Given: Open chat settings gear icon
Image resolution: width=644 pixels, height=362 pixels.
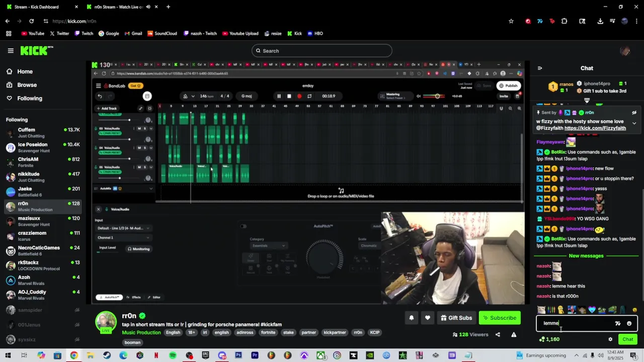Looking at the screenshot, I should [610, 339].
